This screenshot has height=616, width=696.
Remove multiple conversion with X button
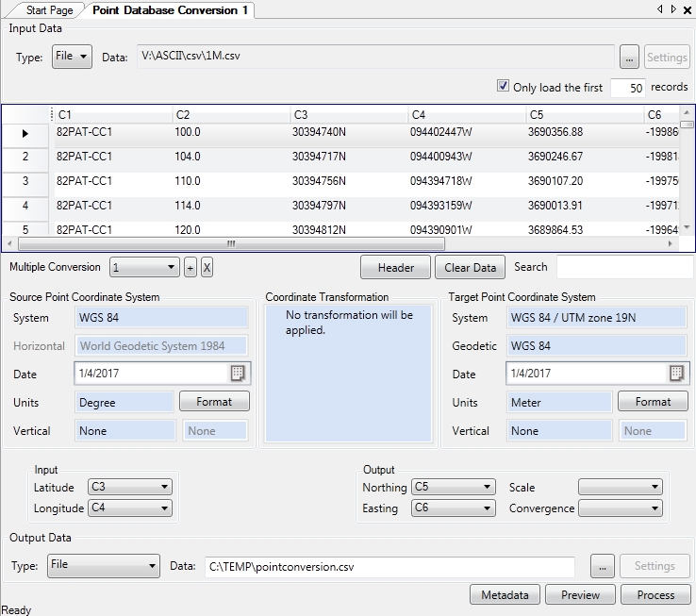[x=207, y=267]
